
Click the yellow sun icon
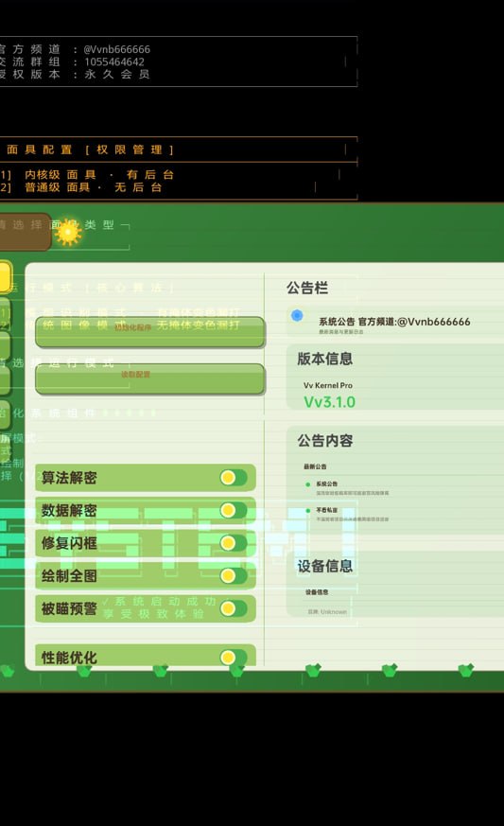click(68, 232)
